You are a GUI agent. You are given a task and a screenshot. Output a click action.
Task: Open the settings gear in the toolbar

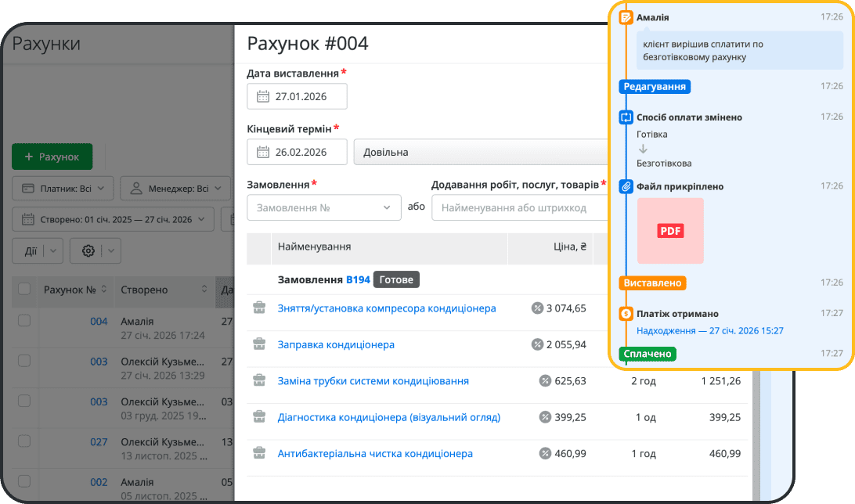(x=88, y=251)
